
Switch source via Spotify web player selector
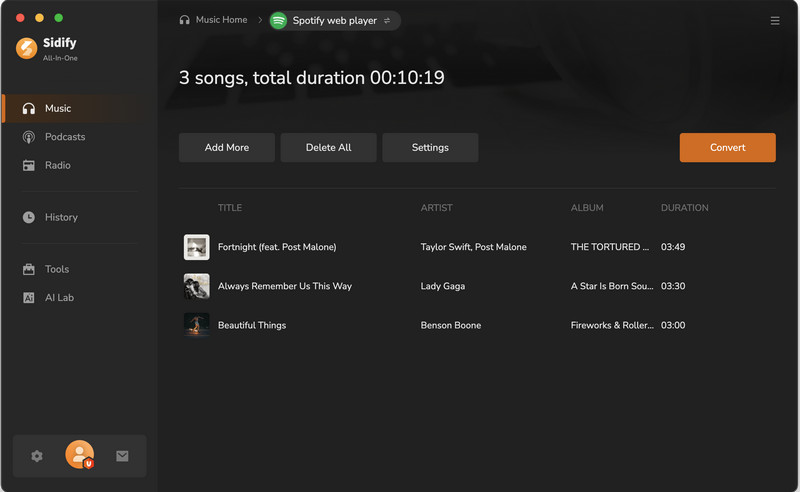(335, 20)
